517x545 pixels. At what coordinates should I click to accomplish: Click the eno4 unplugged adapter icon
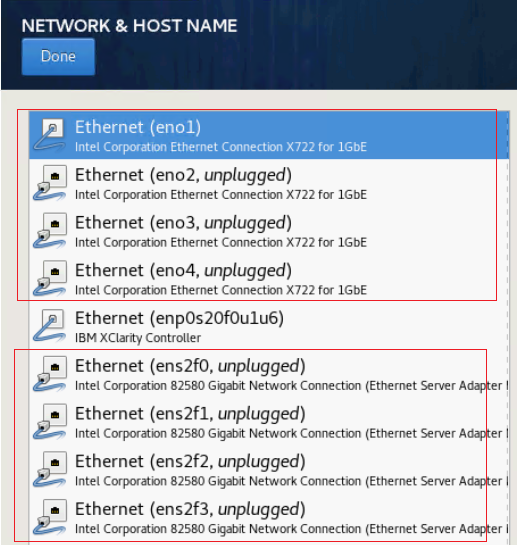pyautogui.click(x=50, y=278)
